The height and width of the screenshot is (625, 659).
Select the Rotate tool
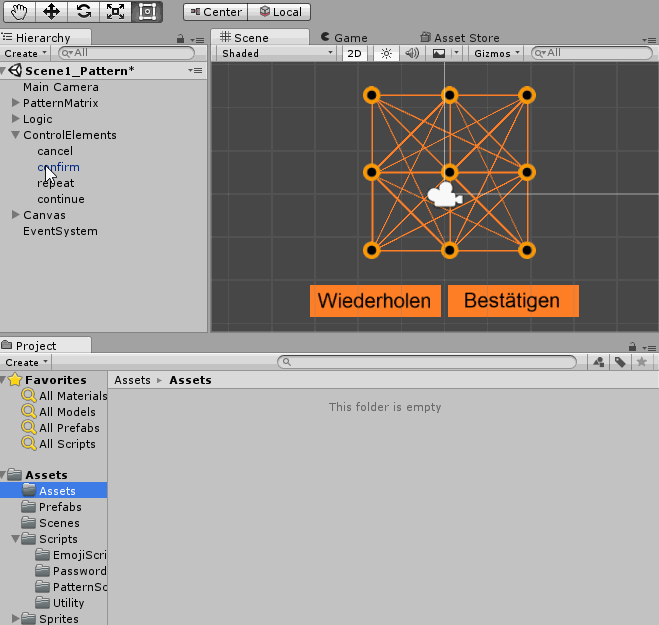(x=83, y=12)
